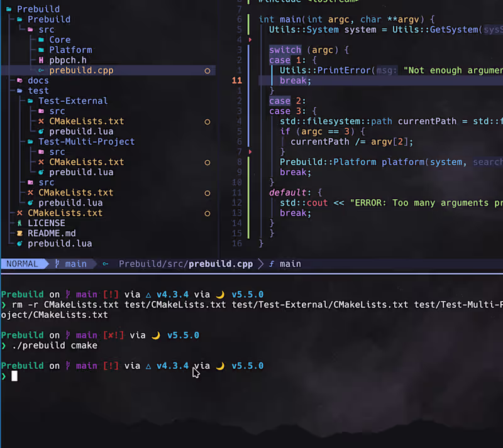Expand the Core folder
This screenshot has width=503, height=448.
tap(41, 40)
